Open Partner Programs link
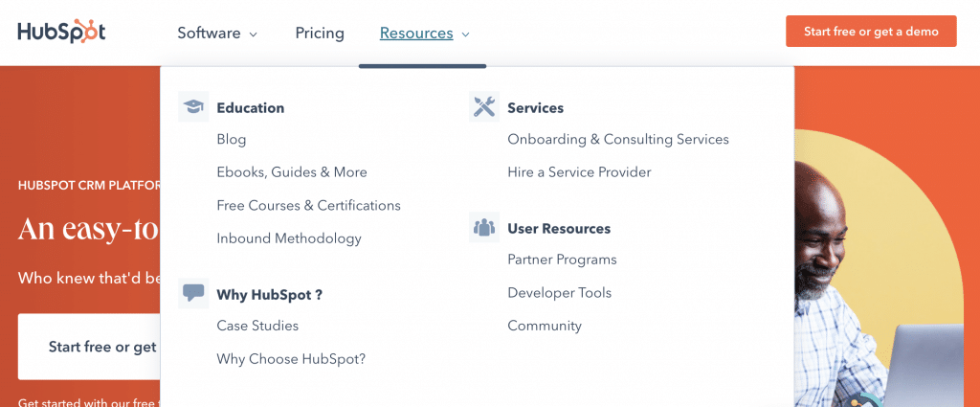Image resolution: width=980 pixels, height=407 pixels. point(562,260)
